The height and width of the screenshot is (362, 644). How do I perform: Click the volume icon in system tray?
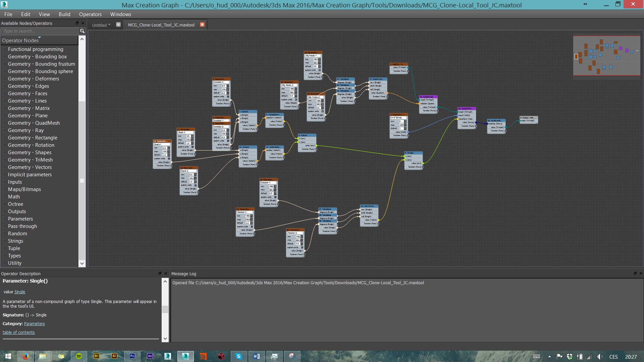coord(599,357)
